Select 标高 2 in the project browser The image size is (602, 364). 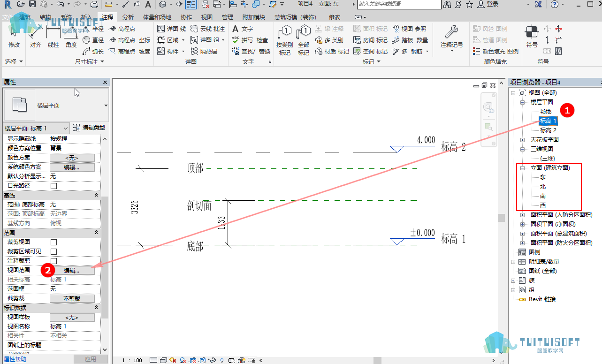point(548,130)
